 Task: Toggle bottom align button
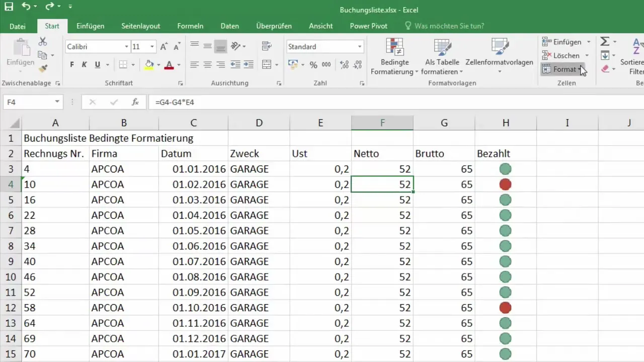tap(220, 47)
